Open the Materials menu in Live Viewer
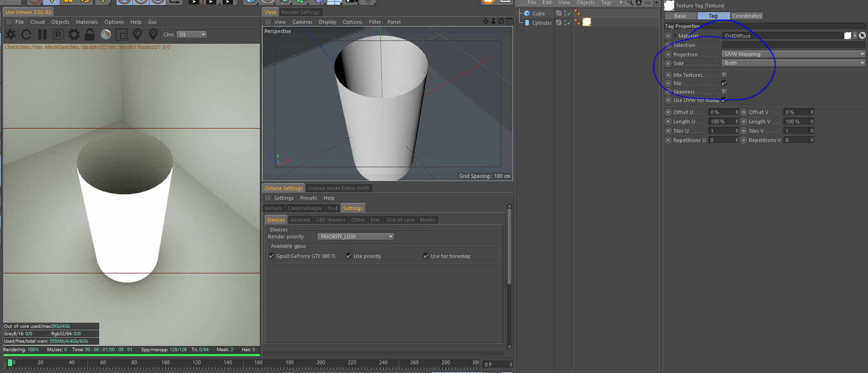This screenshot has height=373, width=868. point(87,22)
